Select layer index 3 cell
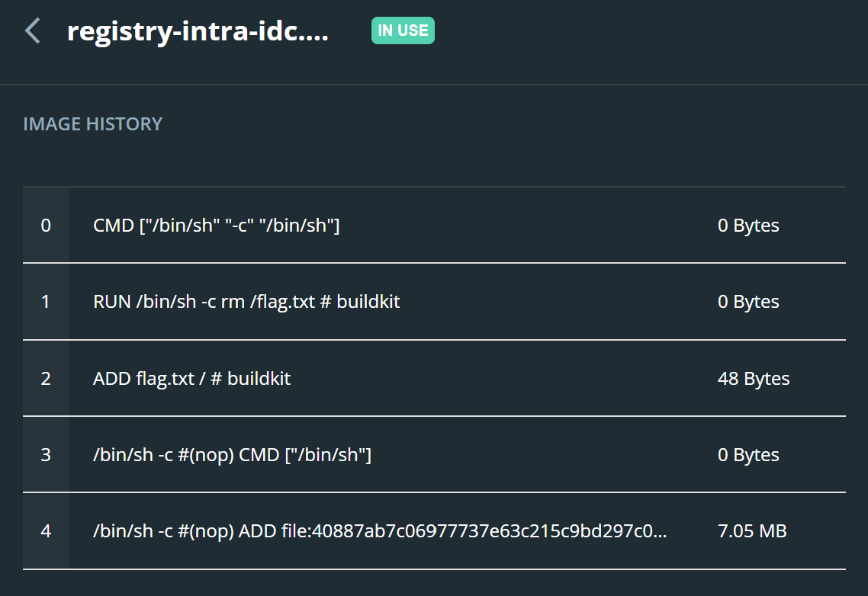 (x=46, y=455)
